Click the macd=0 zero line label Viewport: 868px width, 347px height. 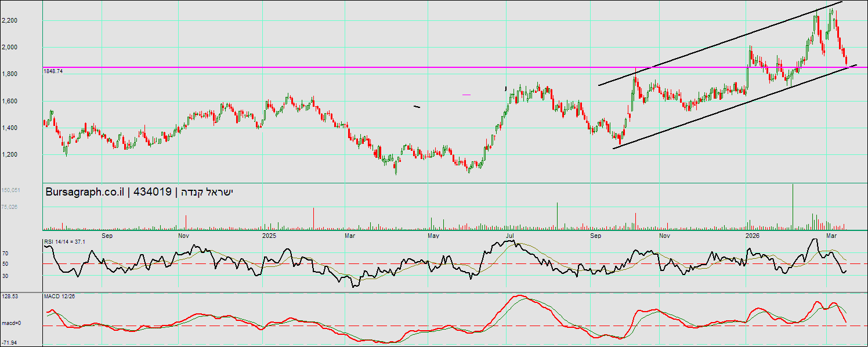[x=11, y=323]
